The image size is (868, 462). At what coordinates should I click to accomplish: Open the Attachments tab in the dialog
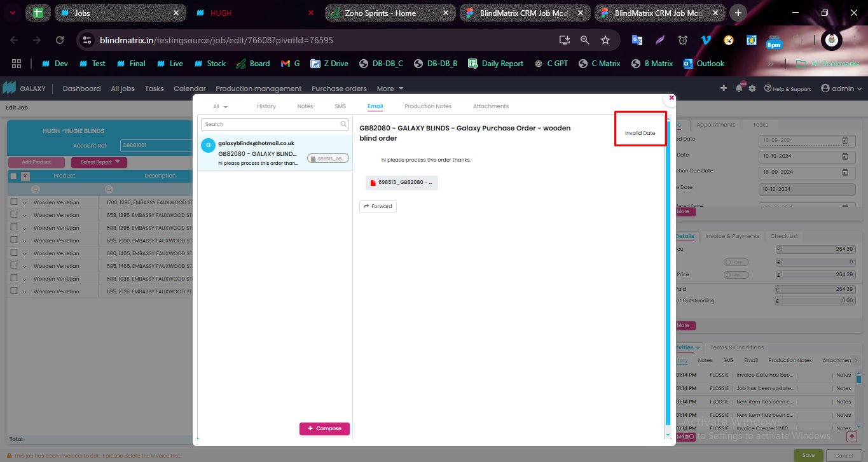tap(490, 106)
